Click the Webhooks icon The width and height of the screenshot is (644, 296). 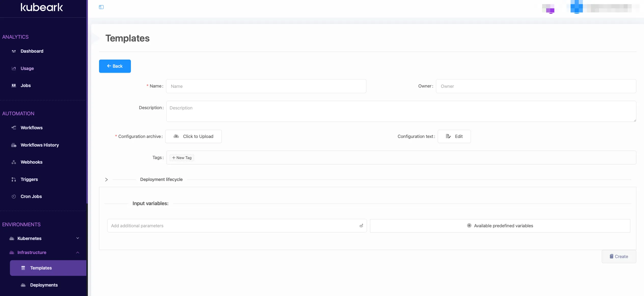click(14, 162)
